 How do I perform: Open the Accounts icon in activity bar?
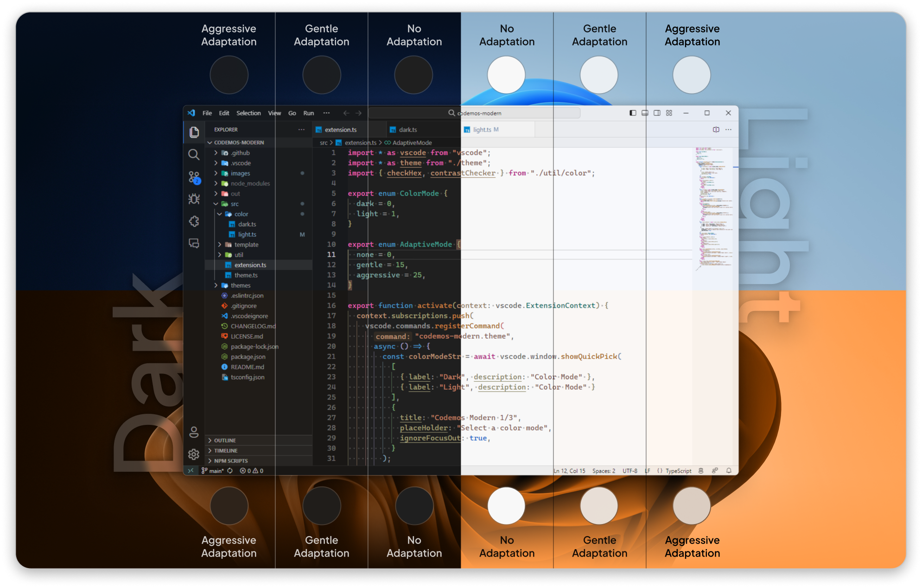(194, 432)
